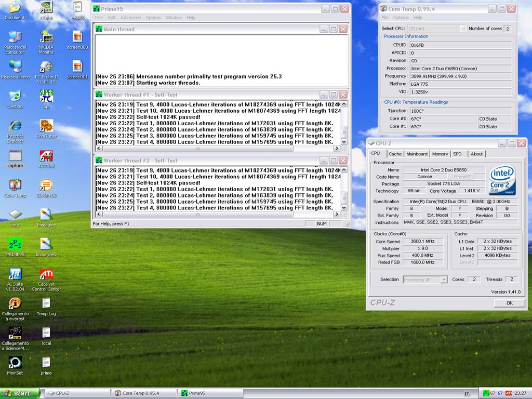
Task: Launch the PRIME95 desktop icon
Action: pos(15,247)
